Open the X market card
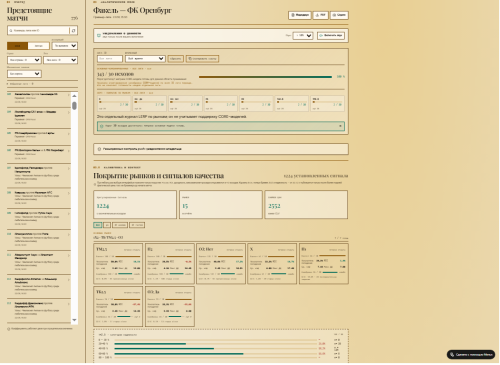Viewport: 500px width, 365px height. (272, 264)
